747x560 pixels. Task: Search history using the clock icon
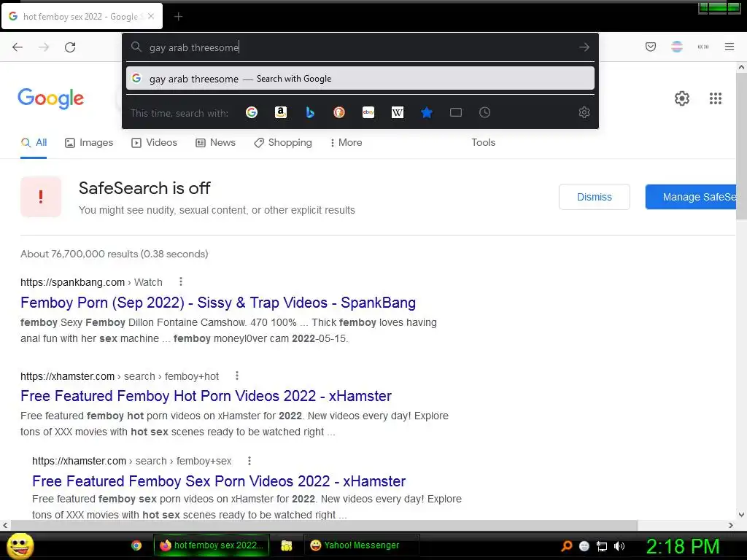coord(484,112)
